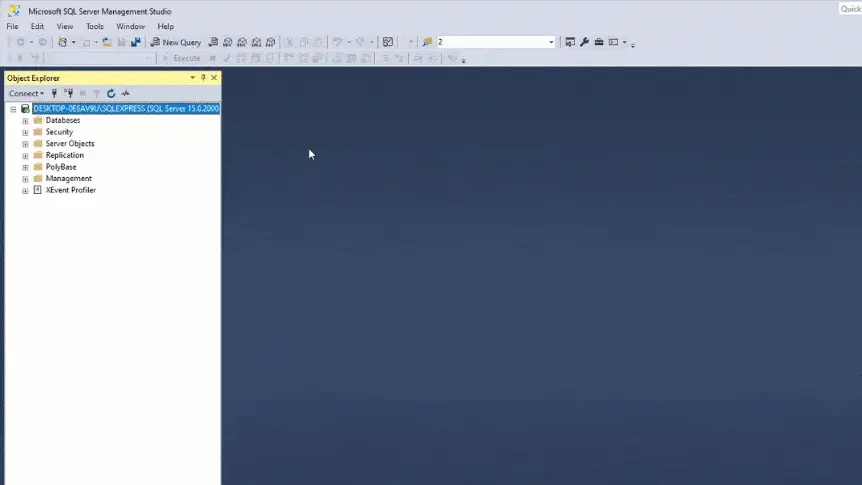Click the Save All toolbar icon
The image size is (862, 485).
[136, 42]
